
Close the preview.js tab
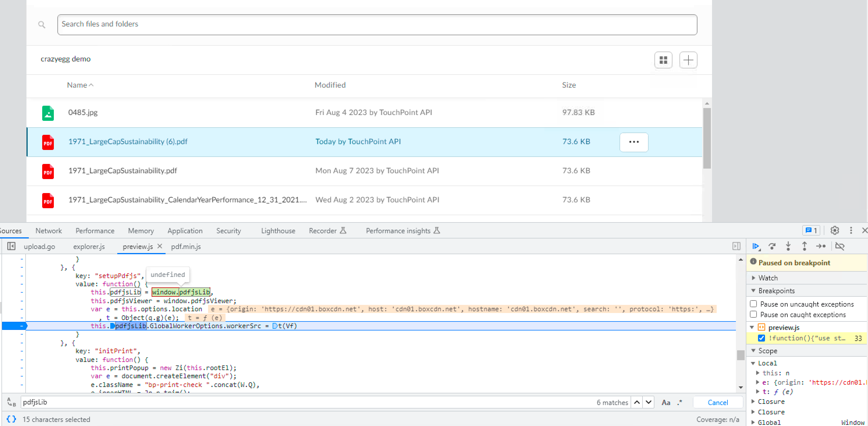(x=160, y=246)
